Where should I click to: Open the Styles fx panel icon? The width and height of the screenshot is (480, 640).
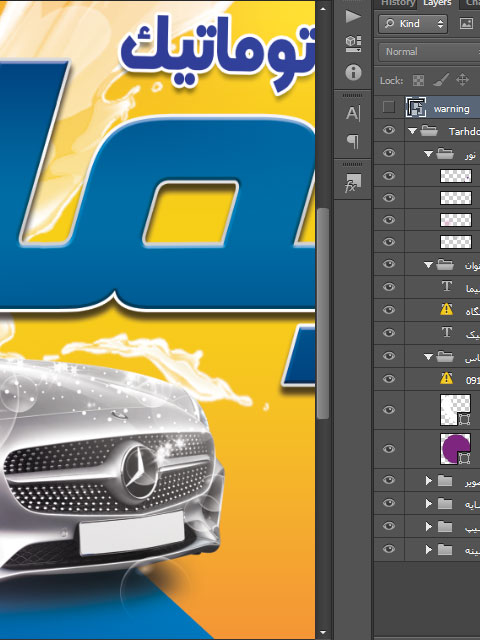pos(353,183)
